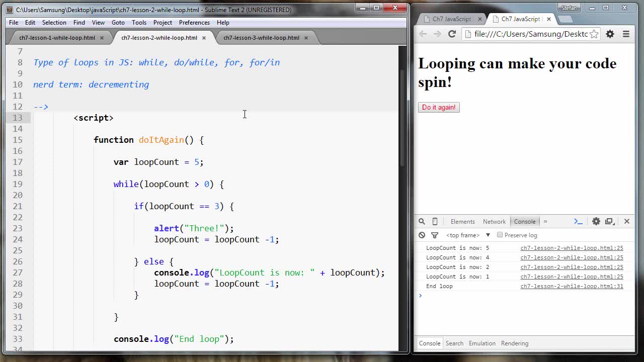The width and height of the screenshot is (644, 362).
Task: Select the Console DevTools tab
Action: pyautogui.click(x=525, y=221)
